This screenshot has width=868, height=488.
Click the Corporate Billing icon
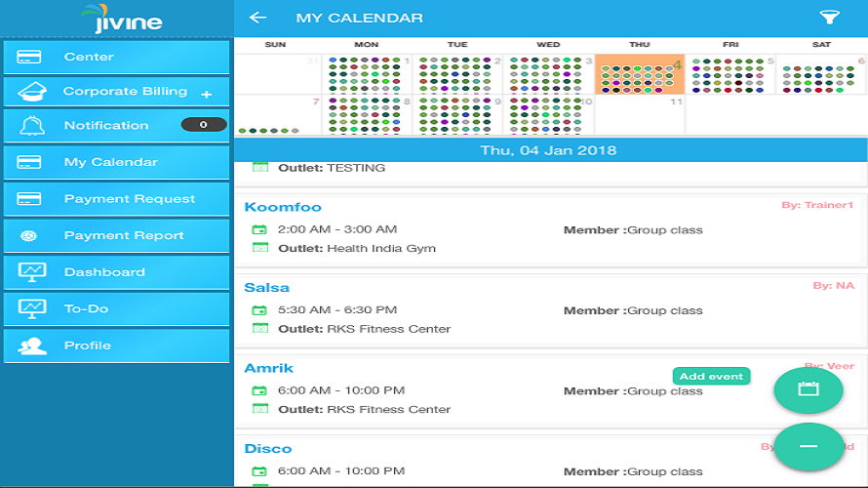(x=32, y=92)
